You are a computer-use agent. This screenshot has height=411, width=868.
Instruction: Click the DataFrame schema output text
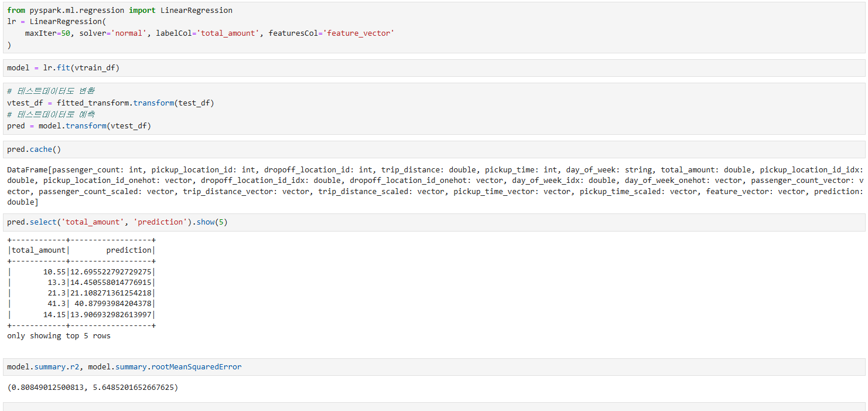[x=435, y=186]
